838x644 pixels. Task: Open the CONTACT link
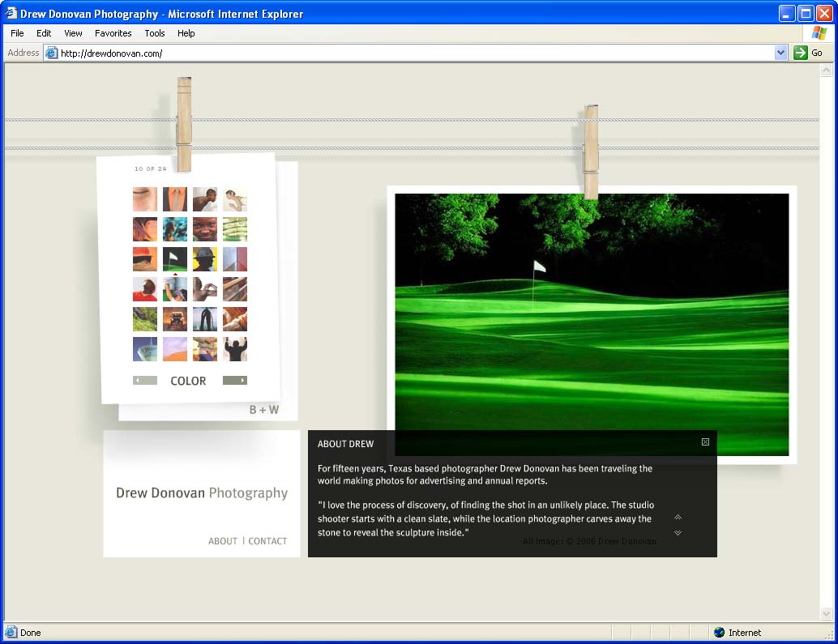267,541
